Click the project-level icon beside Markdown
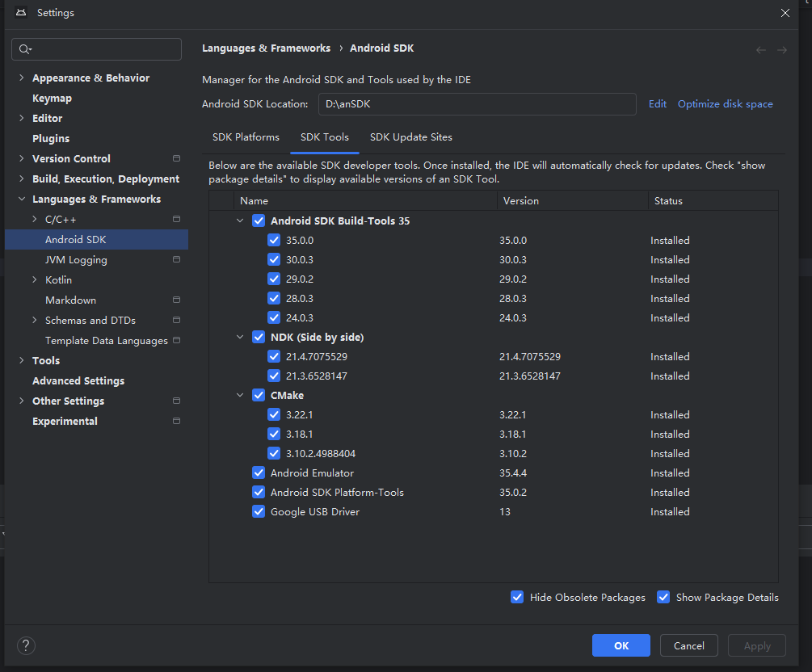812x672 pixels. pos(177,300)
